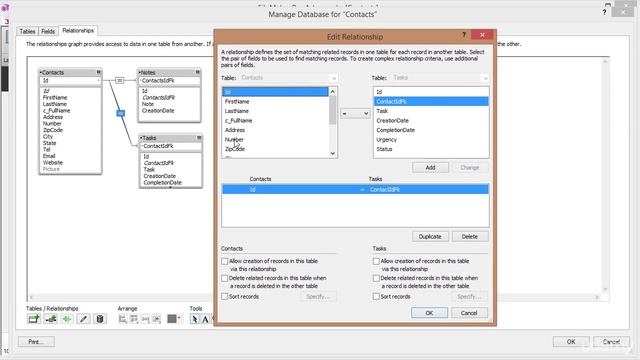This screenshot has width=640, height=360.
Task: Click the Duplicate button
Action: point(430,236)
